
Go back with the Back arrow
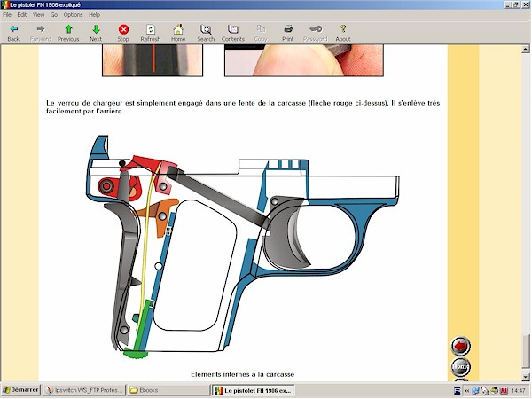[13, 34]
